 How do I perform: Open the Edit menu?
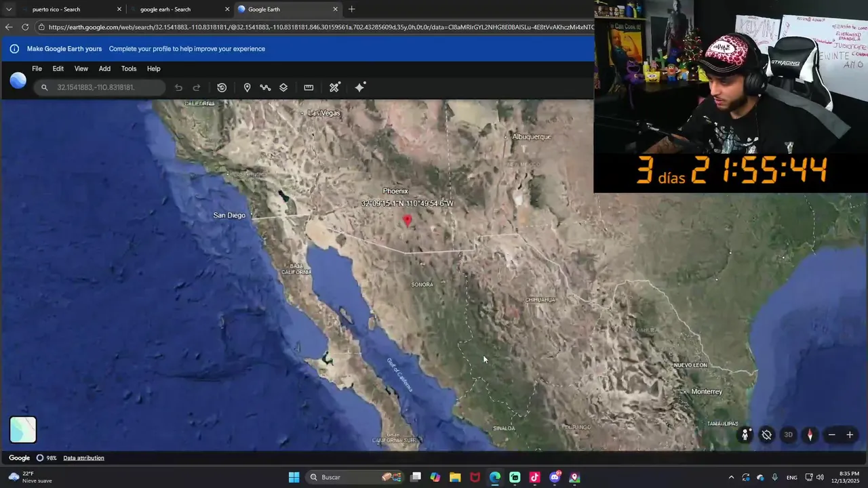click(58, 68)
